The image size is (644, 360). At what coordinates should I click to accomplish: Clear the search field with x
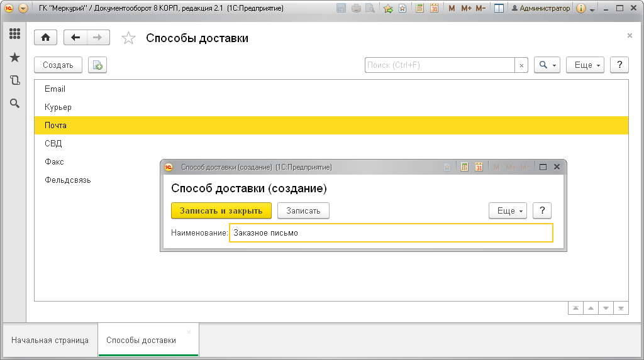521,65
